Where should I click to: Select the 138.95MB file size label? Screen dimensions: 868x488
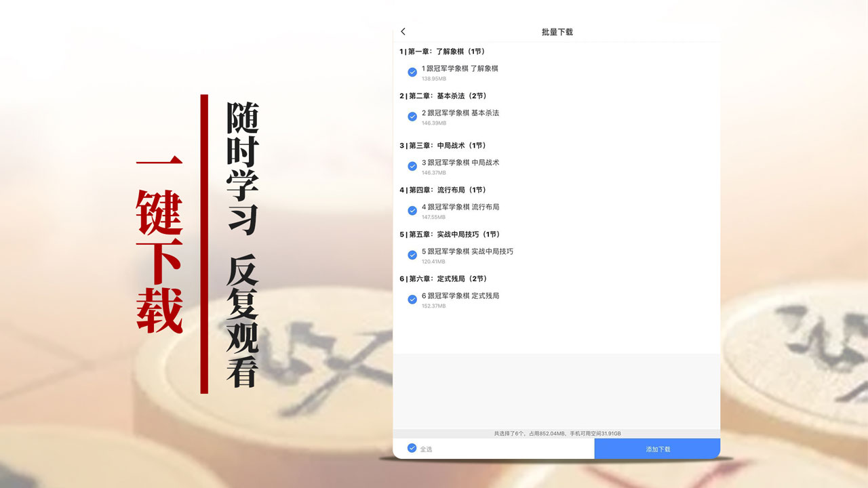pos(432,79)
